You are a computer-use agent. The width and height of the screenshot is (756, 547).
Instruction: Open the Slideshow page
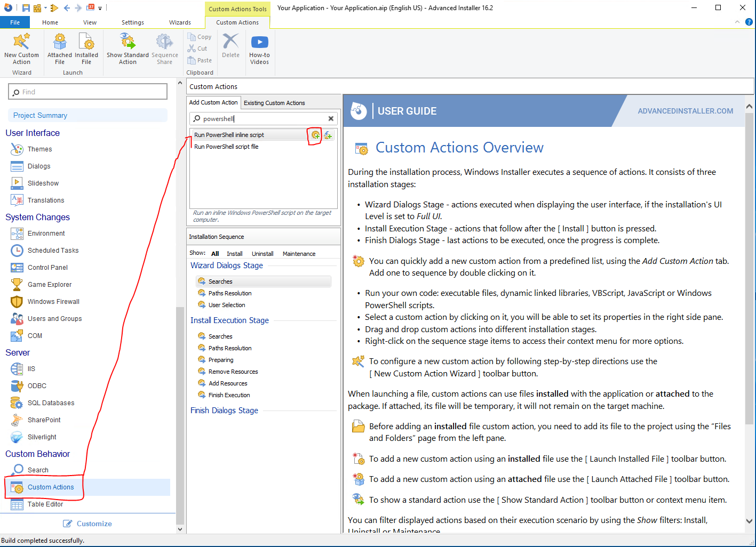(43, 183)
